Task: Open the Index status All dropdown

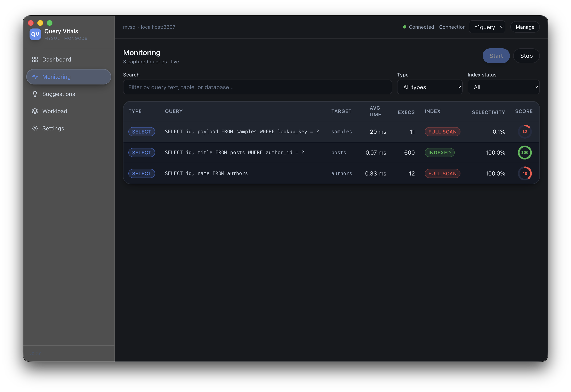Action: (504, 87)
